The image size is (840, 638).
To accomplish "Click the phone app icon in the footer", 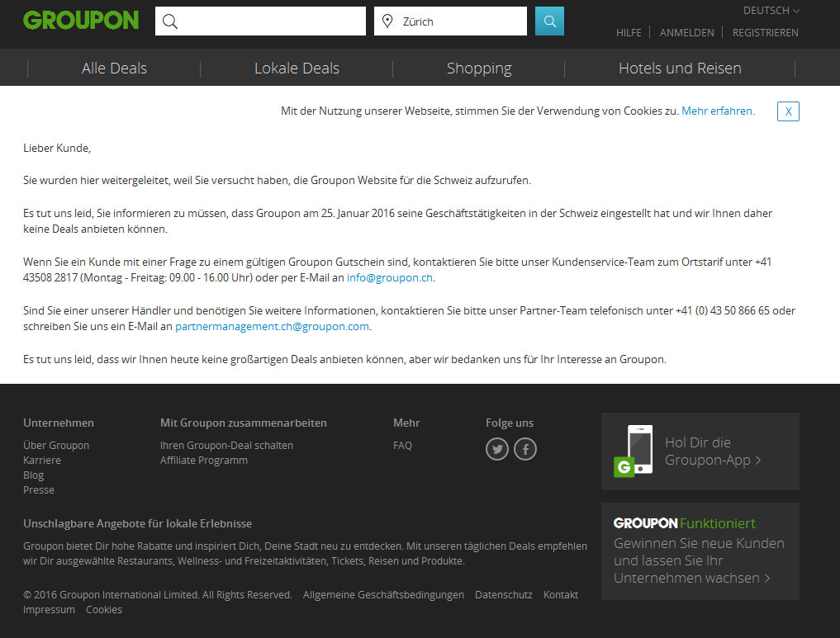I will [x=634, y=451].
